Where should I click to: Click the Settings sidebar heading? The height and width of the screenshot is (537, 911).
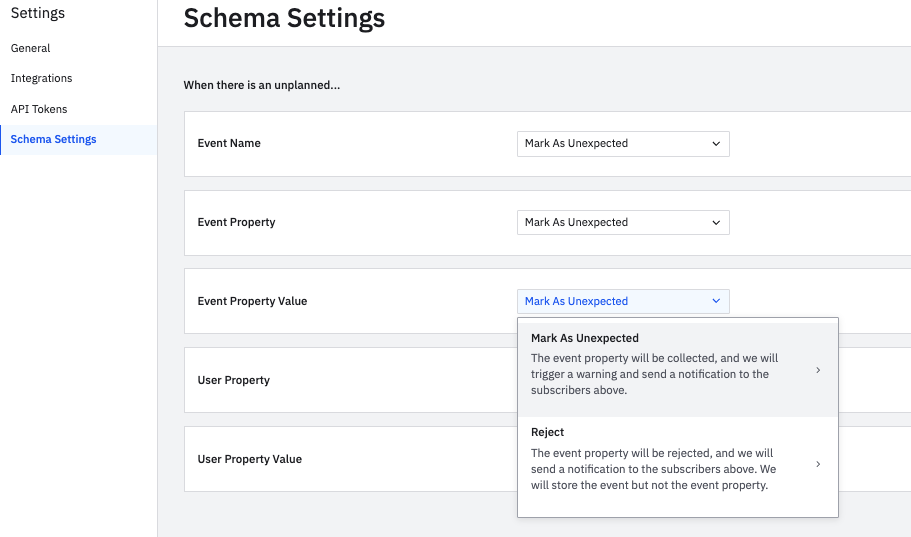pyautogui.click(x=37, y=14)
